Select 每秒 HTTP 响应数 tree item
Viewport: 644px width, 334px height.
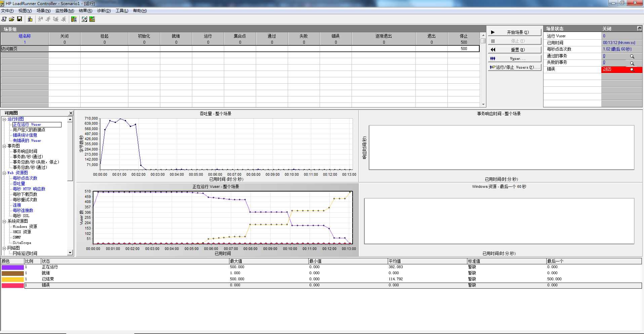(29, 189)
